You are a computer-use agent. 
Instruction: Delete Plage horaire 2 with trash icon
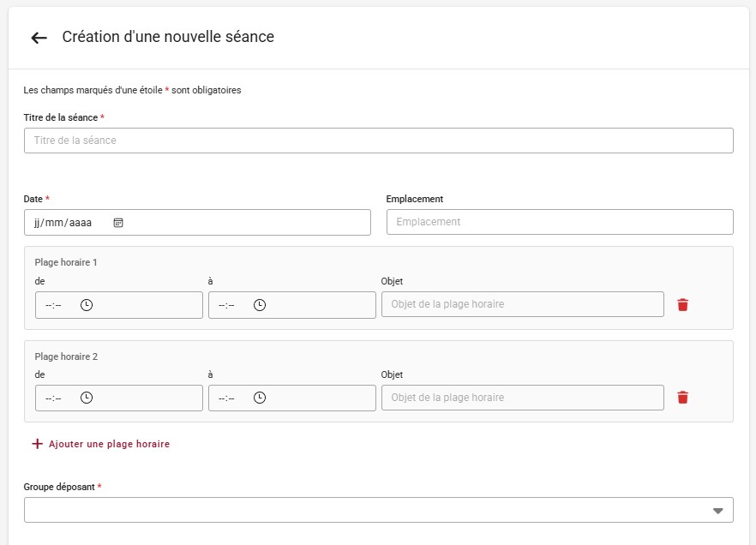click(x=682, y=398)
